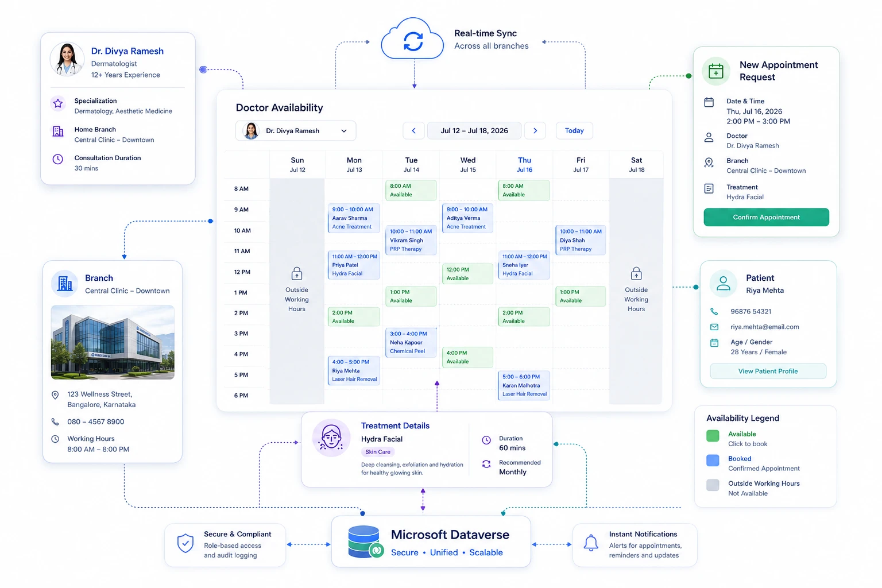Click Dr. Divya Ramesh's profile photo
882x588 pixels.
[x=67, y=59]
